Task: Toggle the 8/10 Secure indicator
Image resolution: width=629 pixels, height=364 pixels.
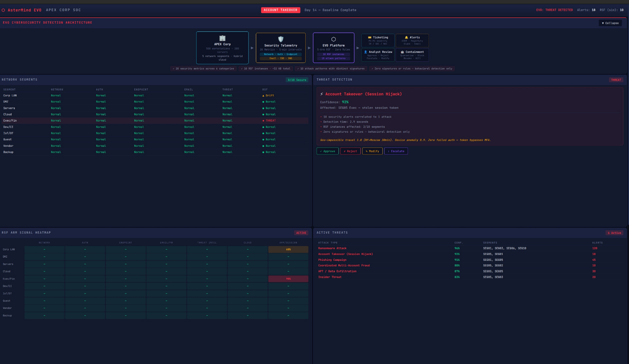Action: [297, 80]
